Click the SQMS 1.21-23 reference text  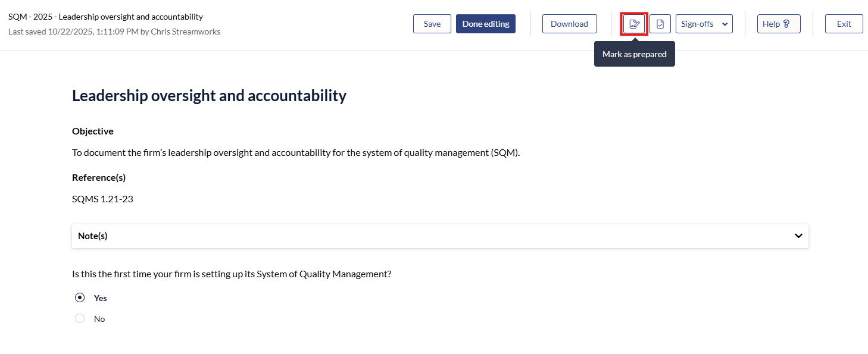(102, 199)
